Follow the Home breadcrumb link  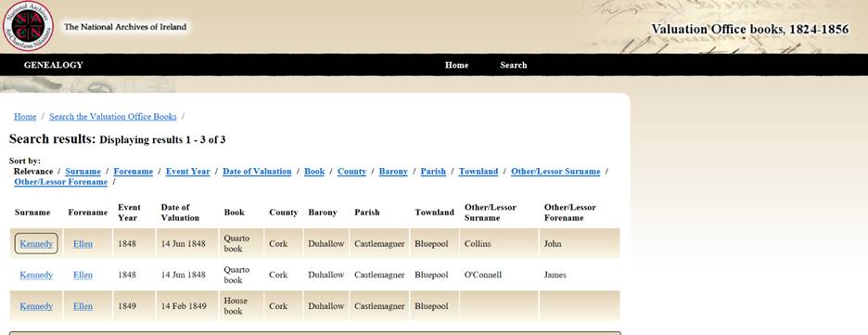tap(25, 116)
